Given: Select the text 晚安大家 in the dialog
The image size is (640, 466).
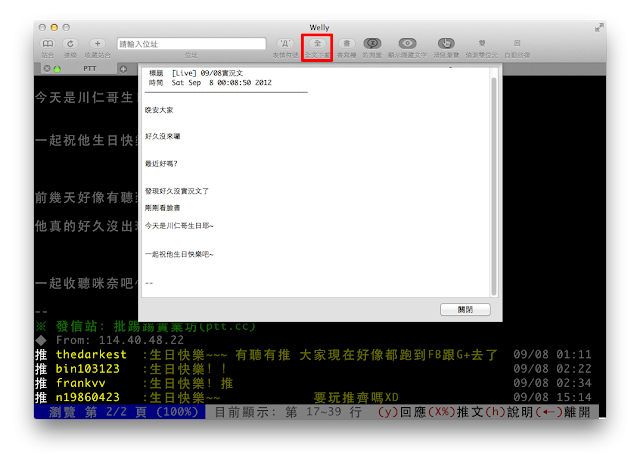Looking at the screenshot, I should click(159, 110).
